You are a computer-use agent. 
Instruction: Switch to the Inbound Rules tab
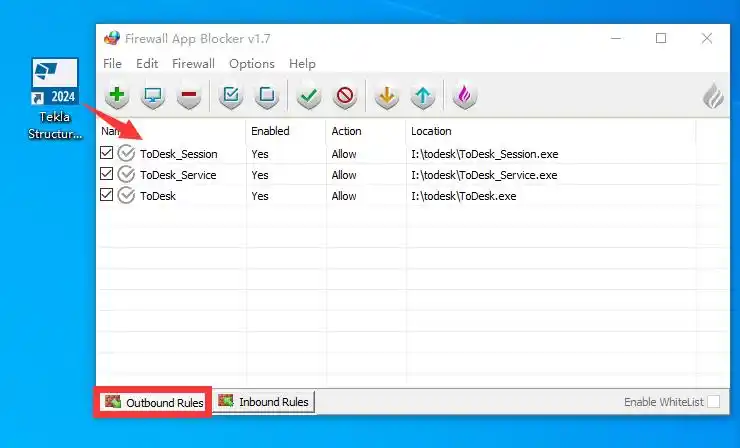coord(264,402)
